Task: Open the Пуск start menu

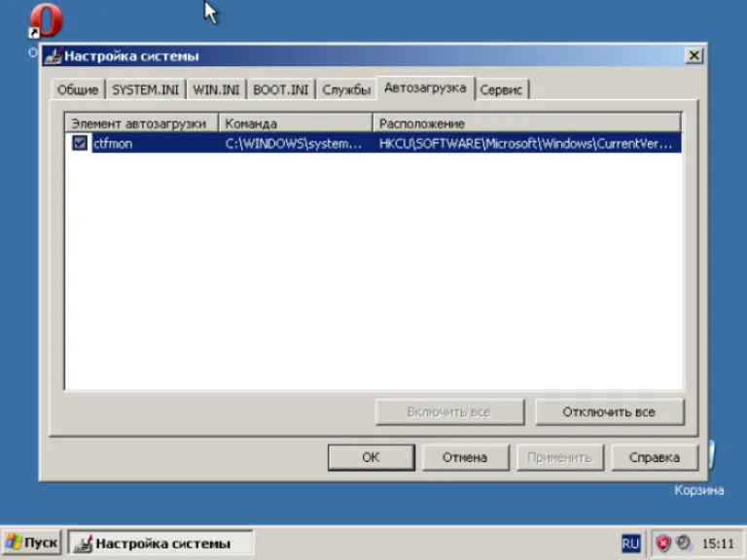Action: 32,542
